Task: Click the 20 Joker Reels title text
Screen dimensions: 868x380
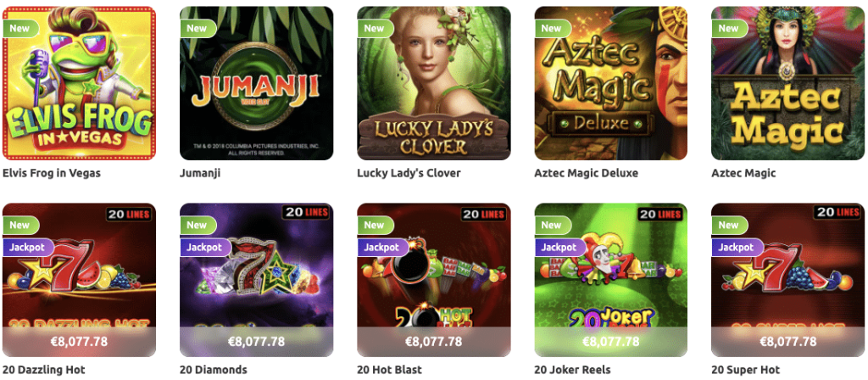Action: (572, 370)
